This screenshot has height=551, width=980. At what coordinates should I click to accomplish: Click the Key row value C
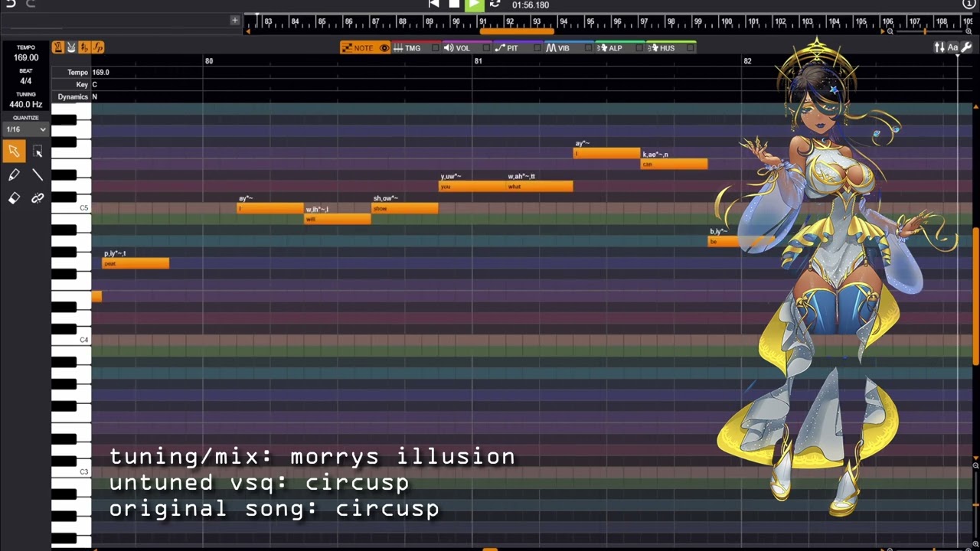pyautogui.click(x=95, y=85)
